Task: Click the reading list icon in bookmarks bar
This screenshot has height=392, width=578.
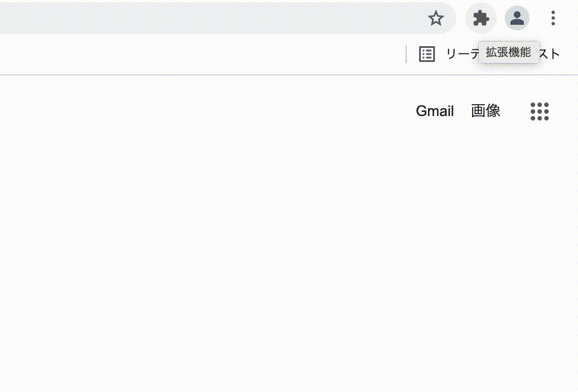Action: tap(427, 54)
